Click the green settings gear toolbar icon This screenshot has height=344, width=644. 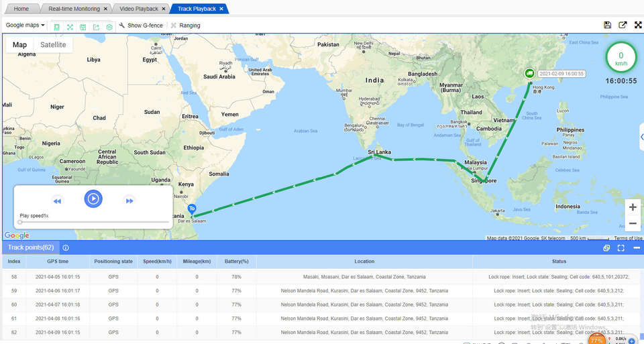(109, 27)
